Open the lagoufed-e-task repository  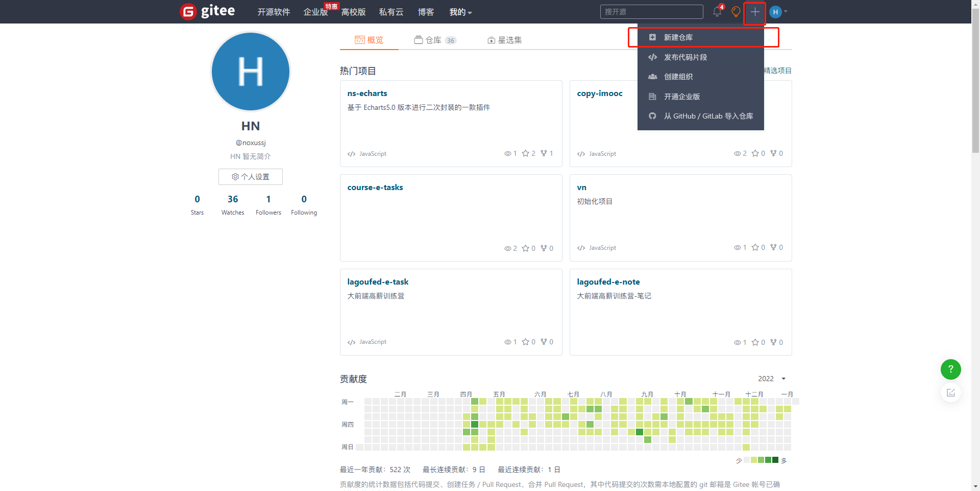378,282
